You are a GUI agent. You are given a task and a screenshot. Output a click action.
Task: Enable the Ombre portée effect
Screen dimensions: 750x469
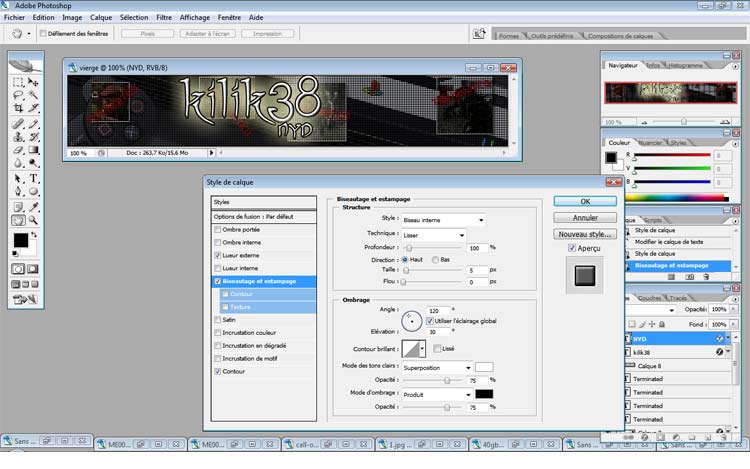(x=218, y=230)
